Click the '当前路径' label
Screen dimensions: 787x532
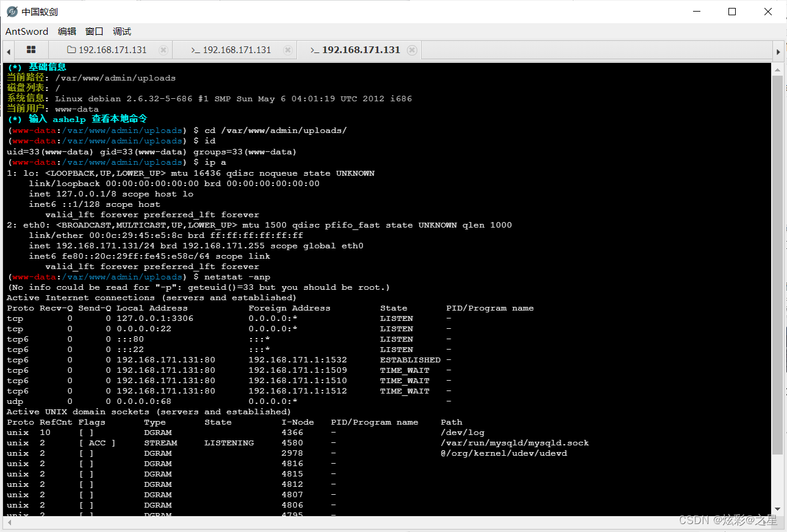[26, 78]
